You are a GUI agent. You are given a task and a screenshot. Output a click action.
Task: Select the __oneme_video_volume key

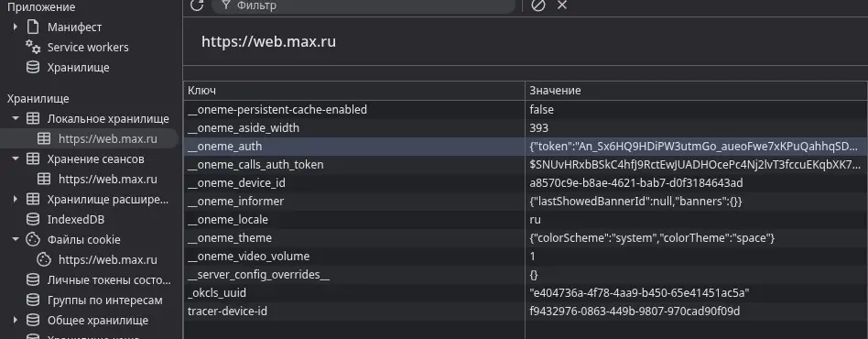[x=248, y=256]
